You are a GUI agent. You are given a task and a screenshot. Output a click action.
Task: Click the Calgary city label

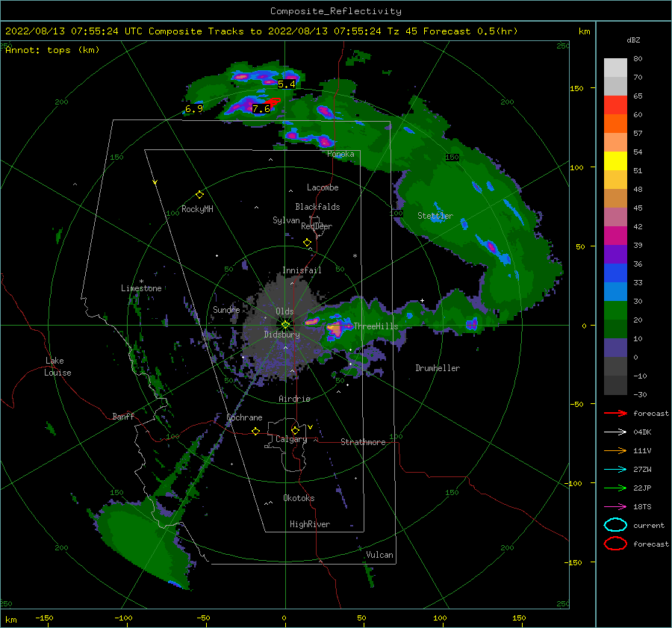(291, 439)
